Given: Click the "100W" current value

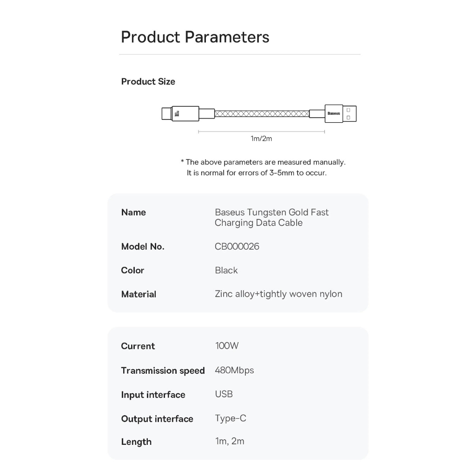Looking at the screenshot, I should click(x=227, y=346).
